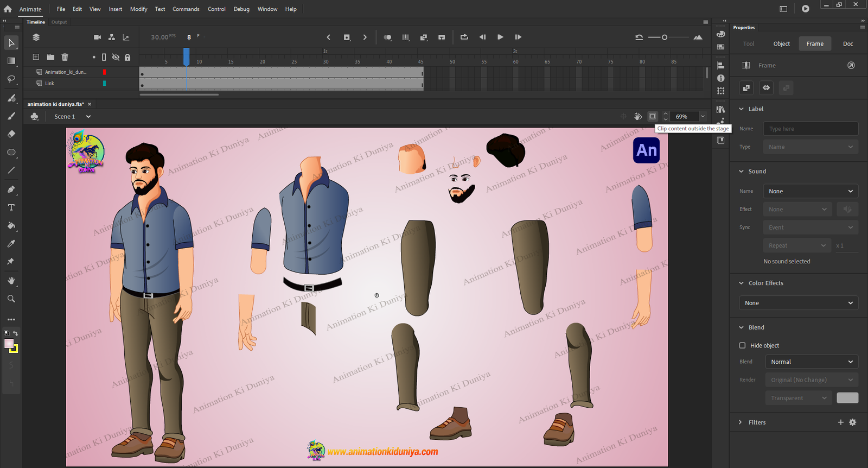Select the Eyedropper tool
The image size is (868, 468).
(11, 244)
